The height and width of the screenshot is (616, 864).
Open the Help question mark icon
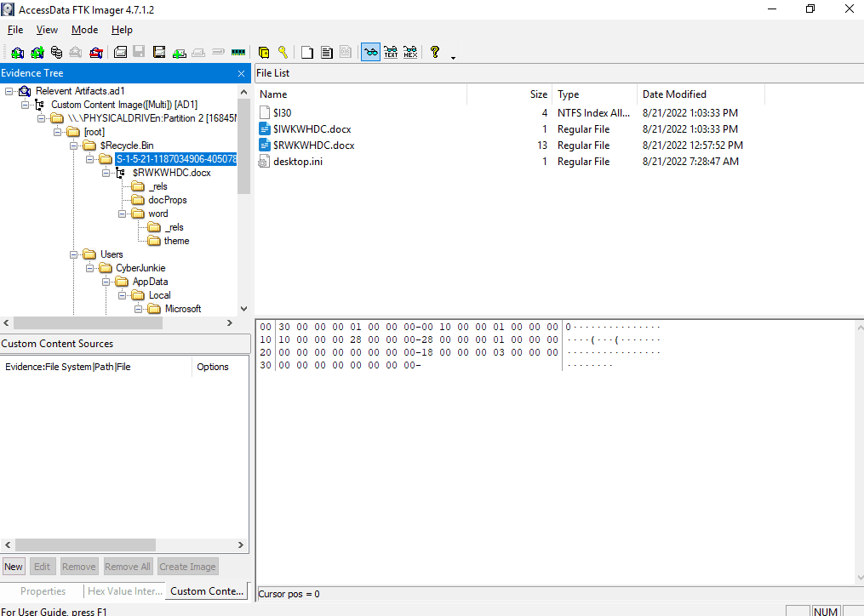(x=435, y=53)
